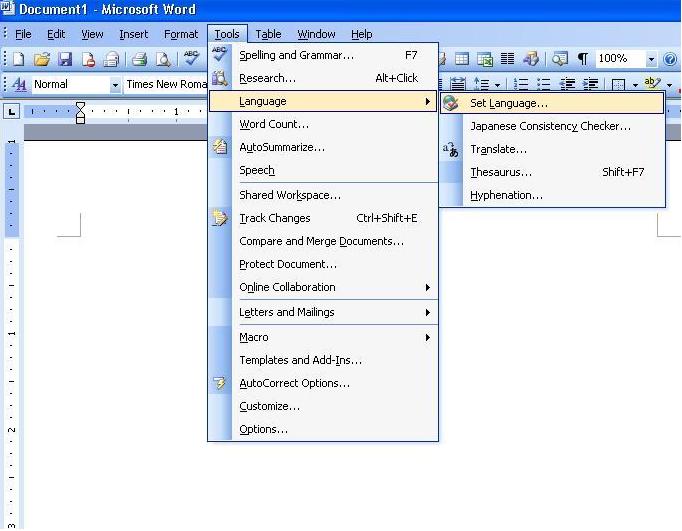Open the Zoom percentage dropdown
This screenshot has height=531, width=682.
[x=652, y=60]
